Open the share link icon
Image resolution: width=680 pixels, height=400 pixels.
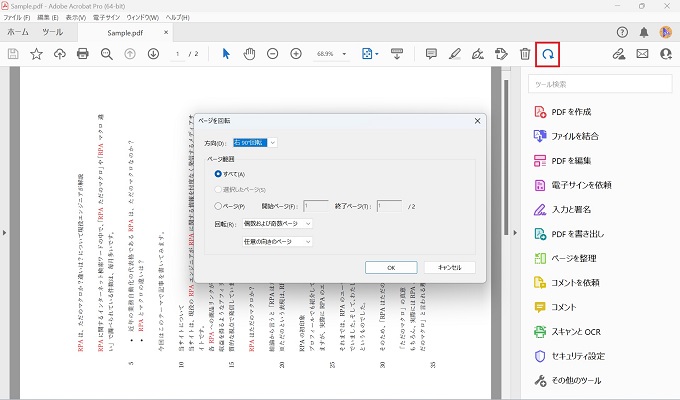(619, 54)
